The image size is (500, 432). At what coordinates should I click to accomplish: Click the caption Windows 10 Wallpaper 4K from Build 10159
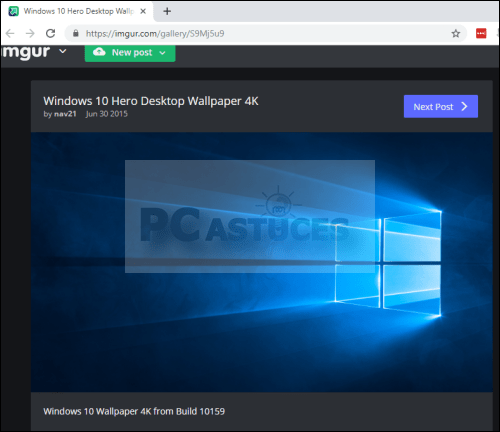[x=134, y=411]
